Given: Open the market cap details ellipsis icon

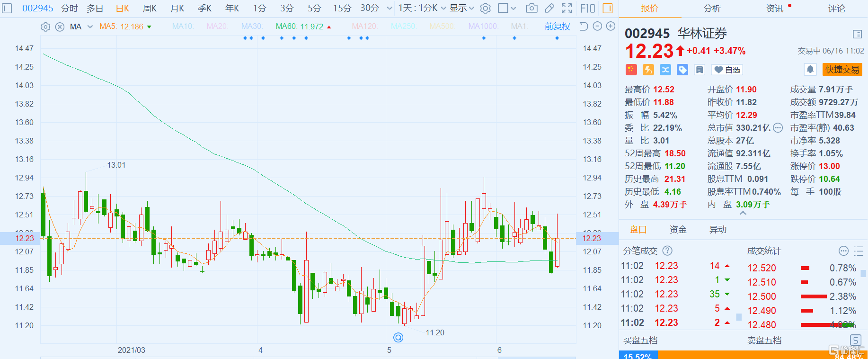Looking at the screenshot, I should 778,128.
